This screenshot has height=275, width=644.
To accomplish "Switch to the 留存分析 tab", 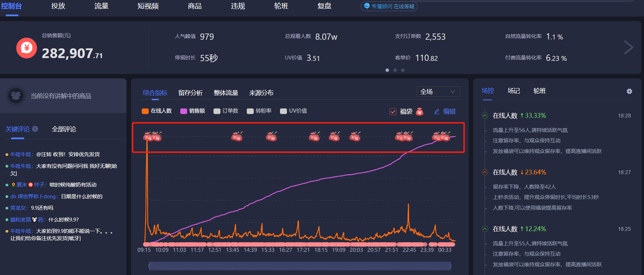I will (x=190, y=93).
